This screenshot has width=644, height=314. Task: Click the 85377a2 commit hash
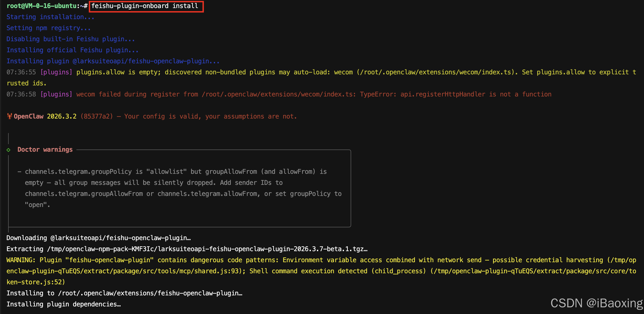tap(96, 116)
